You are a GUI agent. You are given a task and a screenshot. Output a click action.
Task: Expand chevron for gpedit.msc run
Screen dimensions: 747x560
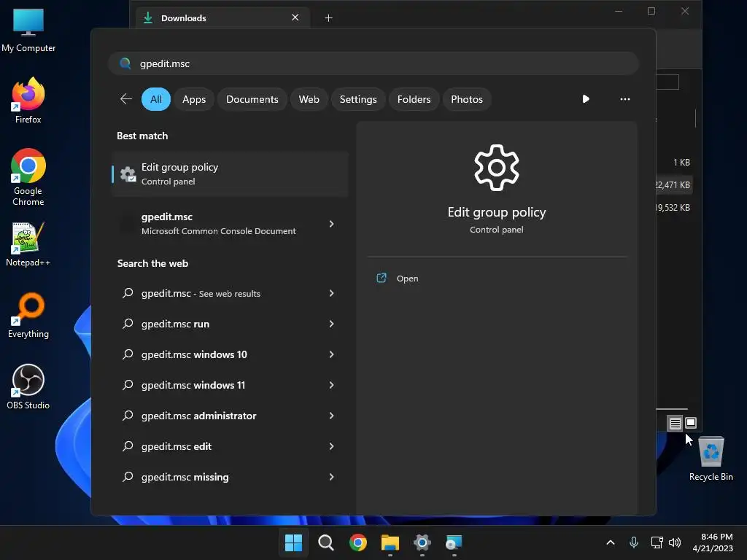pyautogui.click(x=332, y=324)
